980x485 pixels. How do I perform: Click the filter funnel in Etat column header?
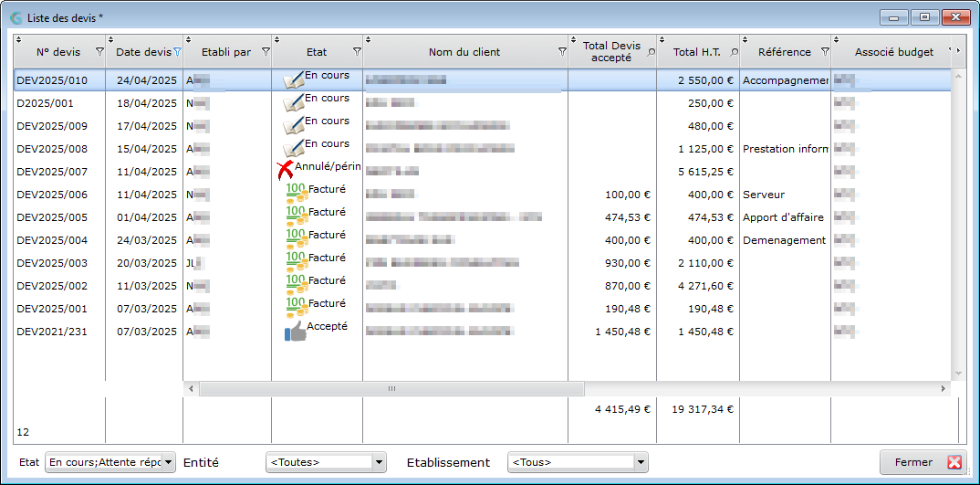pos(357,53)
